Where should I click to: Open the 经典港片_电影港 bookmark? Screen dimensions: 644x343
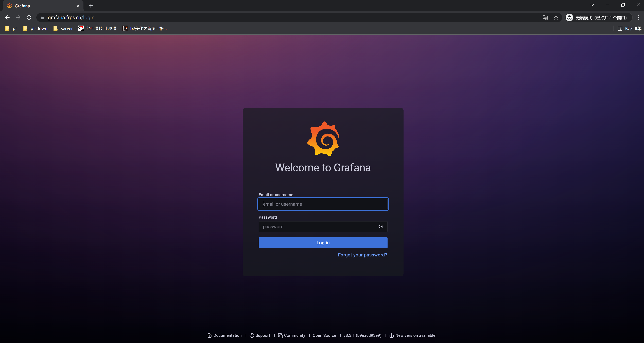pyautogui.click(x=97, y=28)
